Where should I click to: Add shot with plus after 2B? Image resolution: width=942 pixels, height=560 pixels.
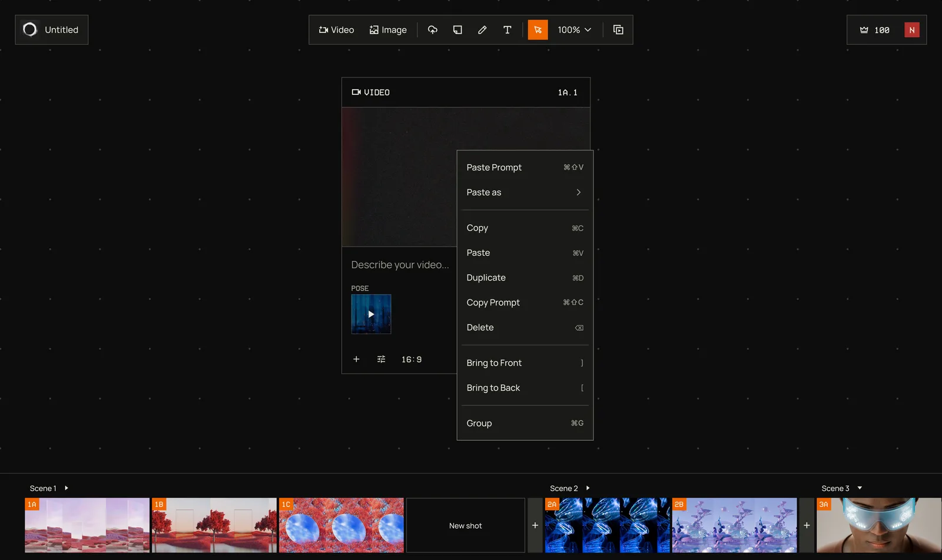(807, 525)
